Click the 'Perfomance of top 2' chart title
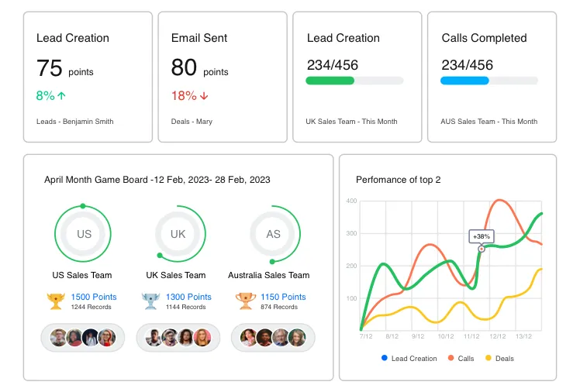The image size is (580, 392). (399, 180)
